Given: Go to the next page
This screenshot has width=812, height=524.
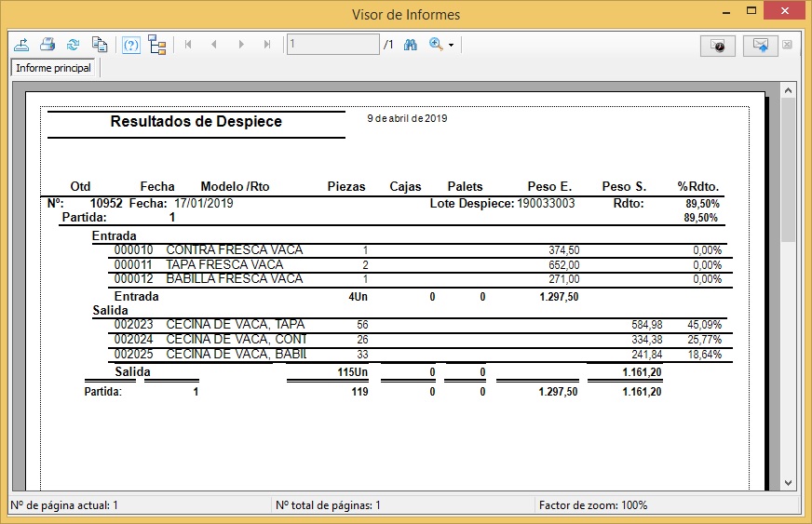Looking at the screenshot, I should [241, 45].
